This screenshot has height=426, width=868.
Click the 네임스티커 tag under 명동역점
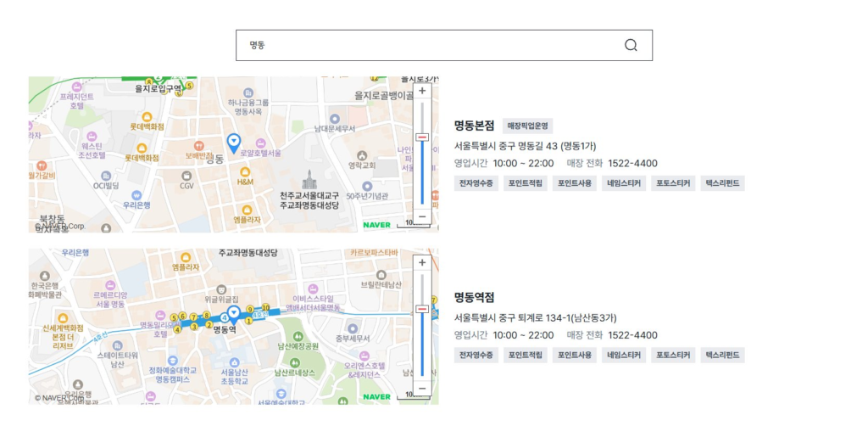coord(623,355)
